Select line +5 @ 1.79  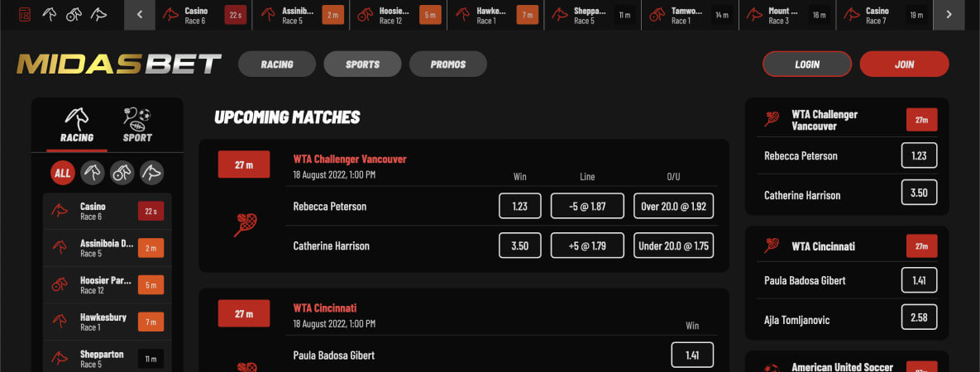[587, 246]
